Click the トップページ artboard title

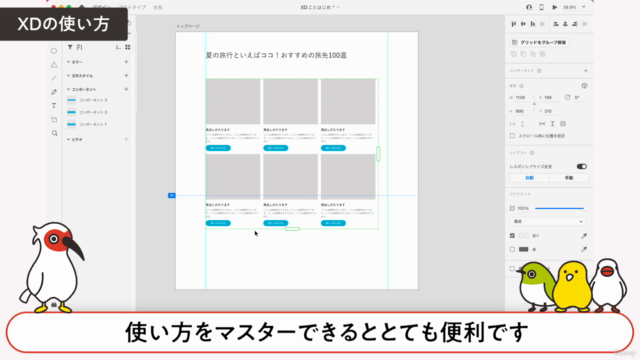pyautogui.click(x=188, y=26)
